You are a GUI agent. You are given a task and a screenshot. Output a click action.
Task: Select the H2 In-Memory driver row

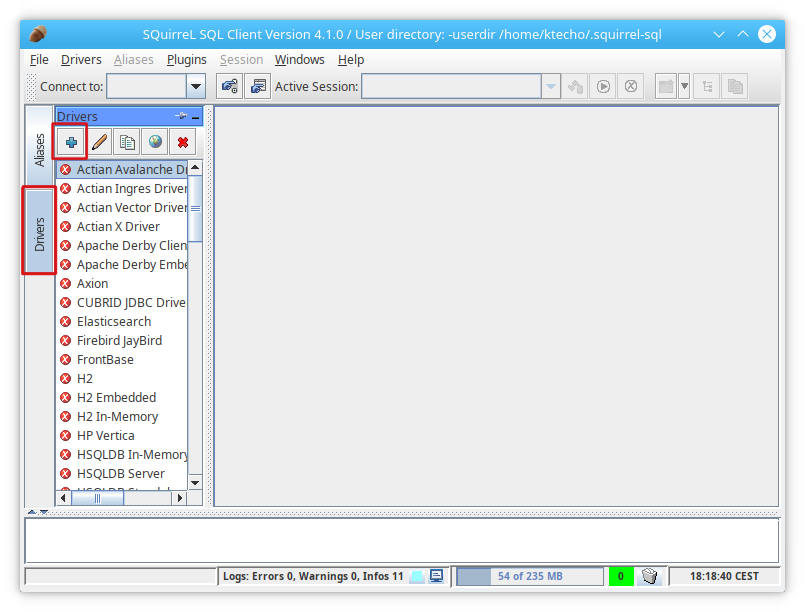coord(122,416)
